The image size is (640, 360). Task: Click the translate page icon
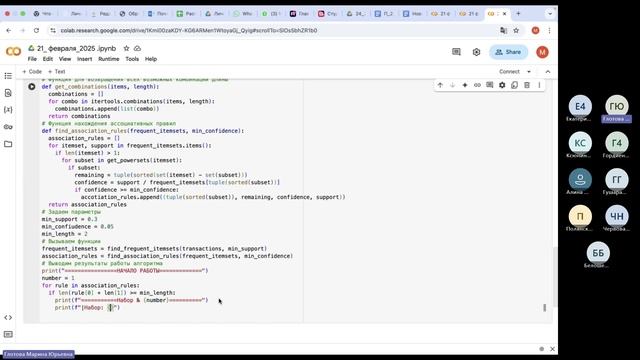point(503,30)
